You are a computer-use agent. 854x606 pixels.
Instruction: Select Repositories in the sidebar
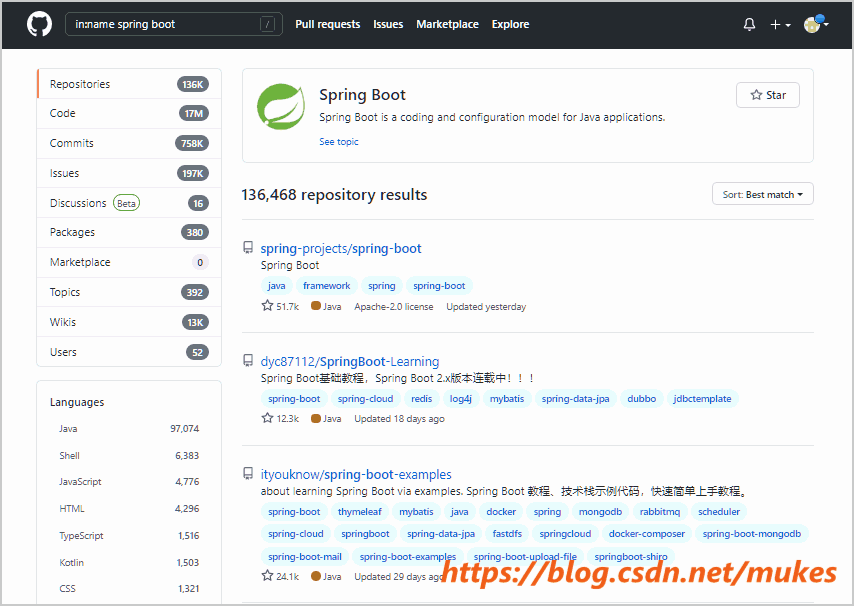tap(129, 84)
